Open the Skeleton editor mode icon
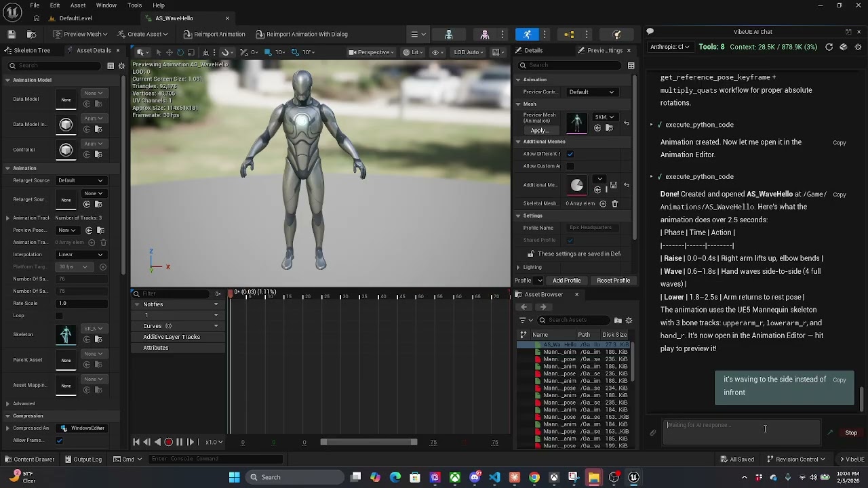Image resolution: width=868 pixels, height=488 pixels. (x=449, y=34)
